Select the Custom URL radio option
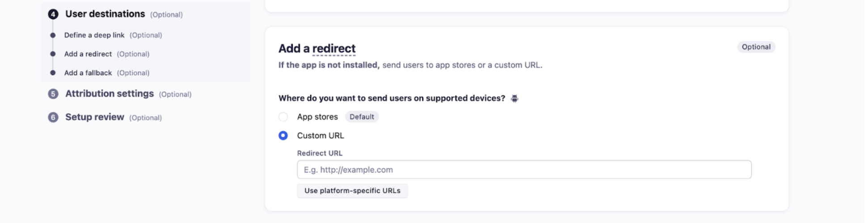 pos(283,136)
